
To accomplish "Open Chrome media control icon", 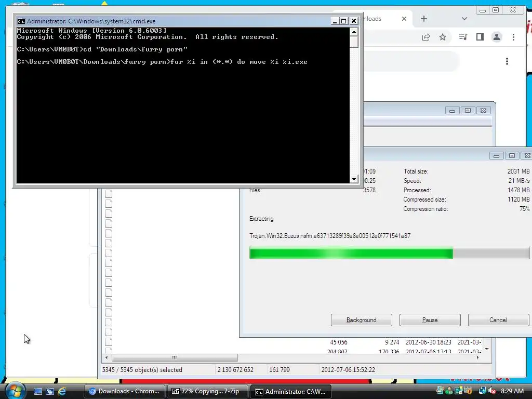I will [x=463, y=37].
